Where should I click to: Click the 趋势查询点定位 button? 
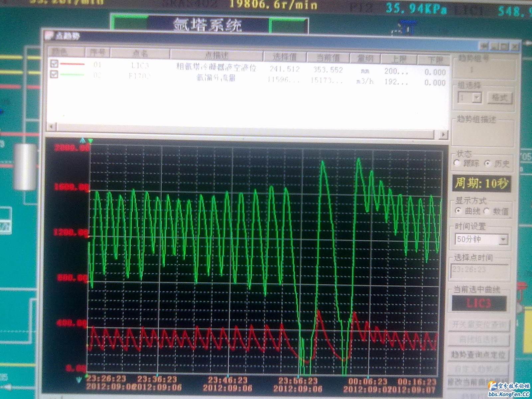(478, 355)
